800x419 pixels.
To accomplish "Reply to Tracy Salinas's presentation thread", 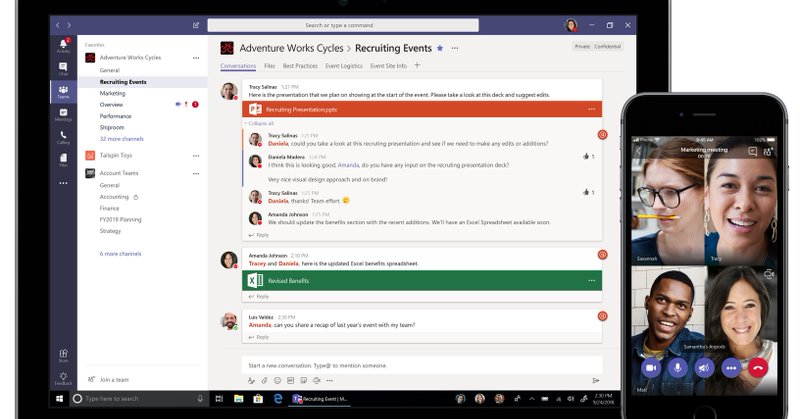I will 259,235.
